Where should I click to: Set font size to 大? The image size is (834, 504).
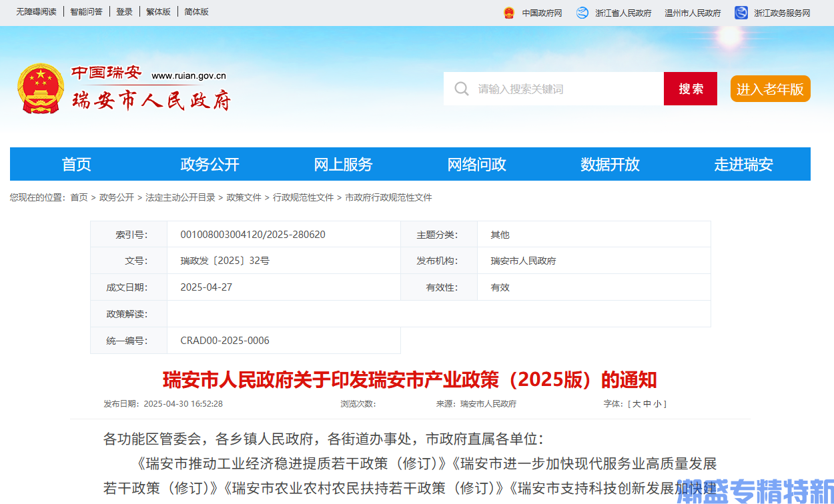coord(636,403)
